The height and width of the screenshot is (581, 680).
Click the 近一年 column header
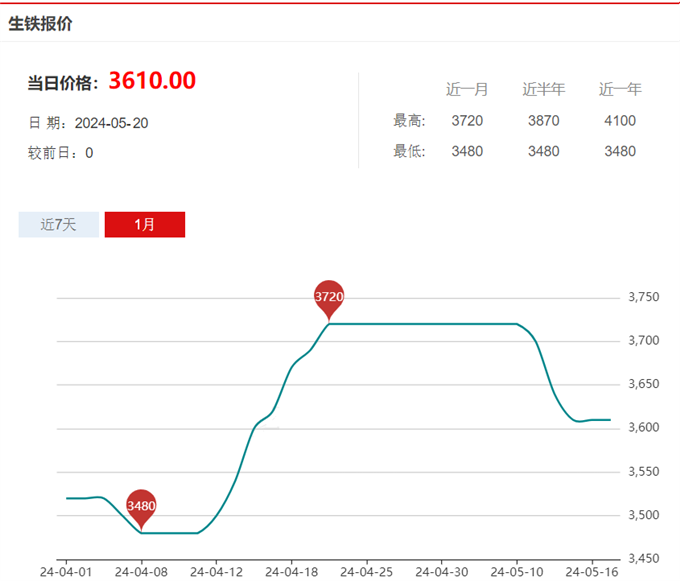620,89
